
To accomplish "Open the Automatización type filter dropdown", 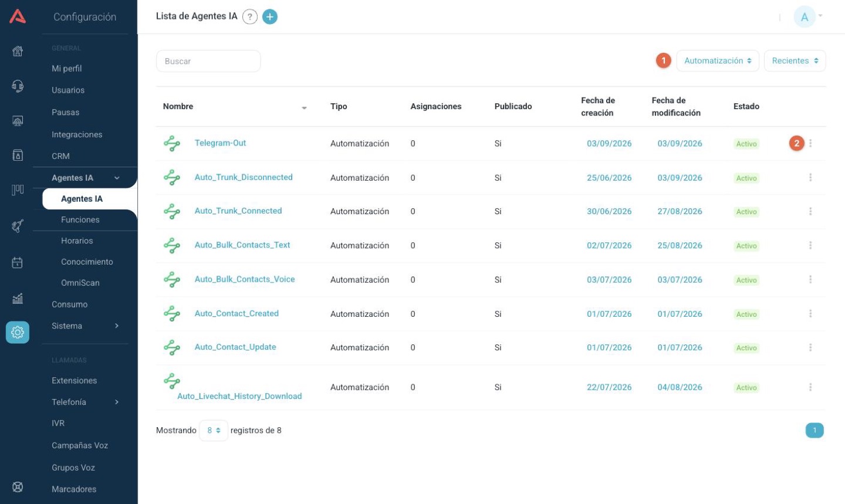I will pos(718,61).
